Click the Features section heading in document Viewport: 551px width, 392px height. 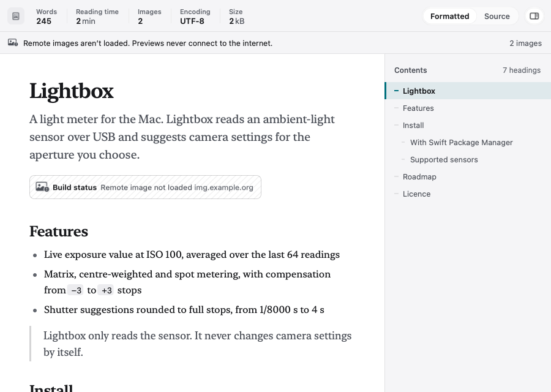point(59,232)
